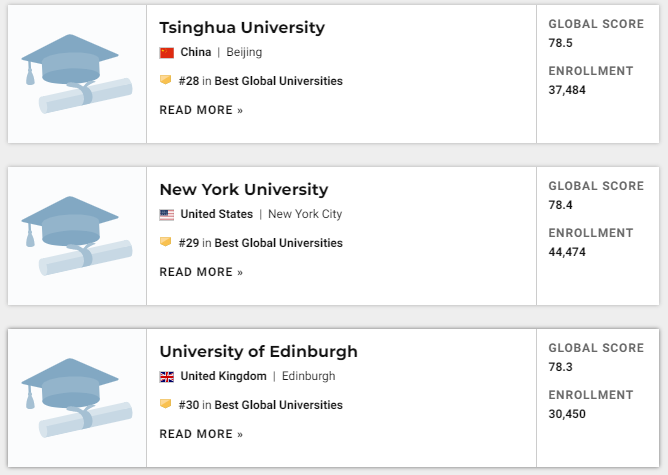Click the gold badge icon next to #29
Screen dimensions: 668x475
click(166, 242)
